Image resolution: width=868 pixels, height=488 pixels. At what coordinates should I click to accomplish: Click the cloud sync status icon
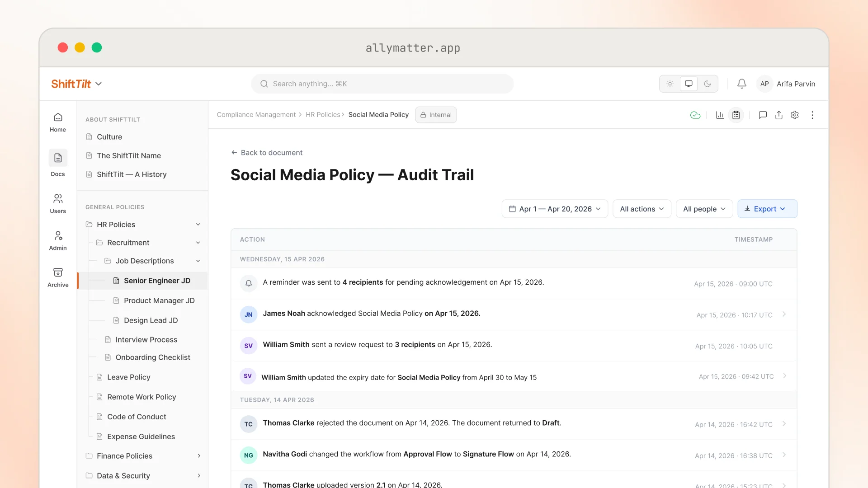695,115
